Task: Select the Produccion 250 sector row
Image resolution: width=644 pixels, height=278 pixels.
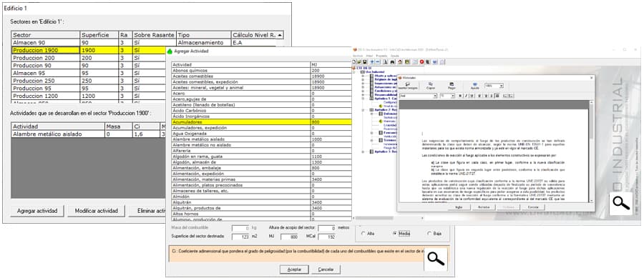Action: (88, 81)
